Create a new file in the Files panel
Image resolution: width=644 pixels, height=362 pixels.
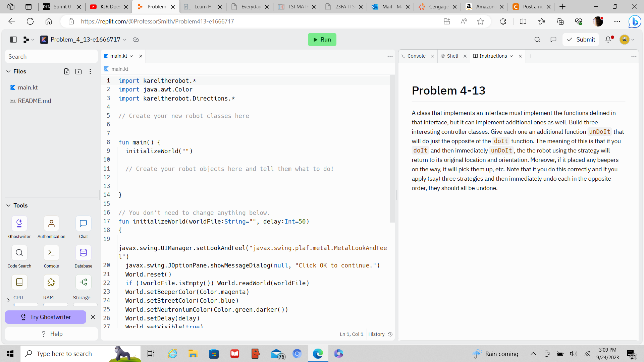pos(66,71)
